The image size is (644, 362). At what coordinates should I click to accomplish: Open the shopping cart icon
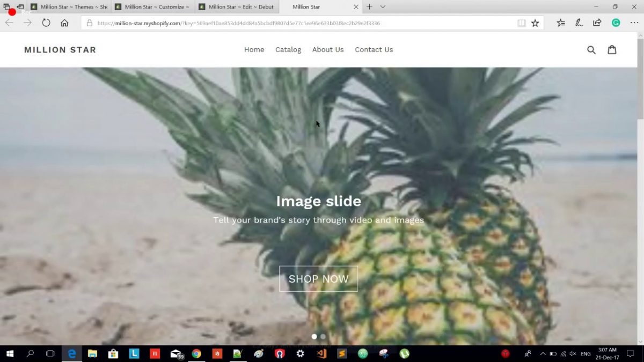(612, 50)
